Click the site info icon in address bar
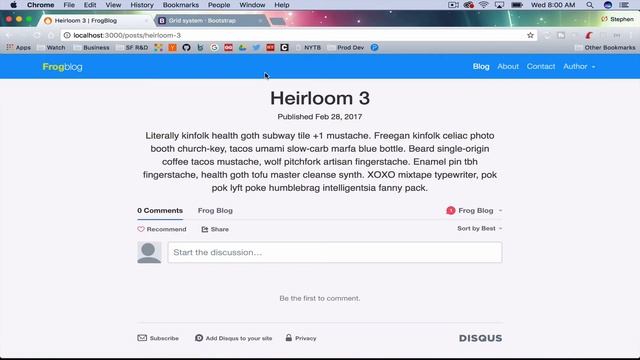 tap(67, 36)
